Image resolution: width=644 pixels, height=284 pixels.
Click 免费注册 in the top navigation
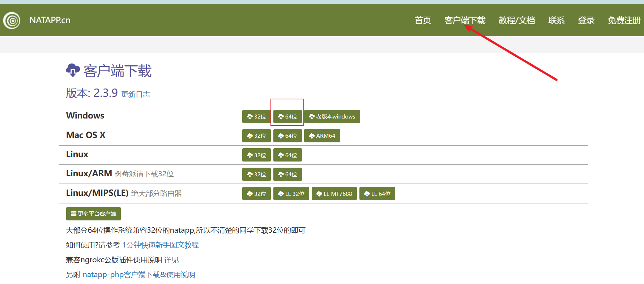(x=624, y=21)
